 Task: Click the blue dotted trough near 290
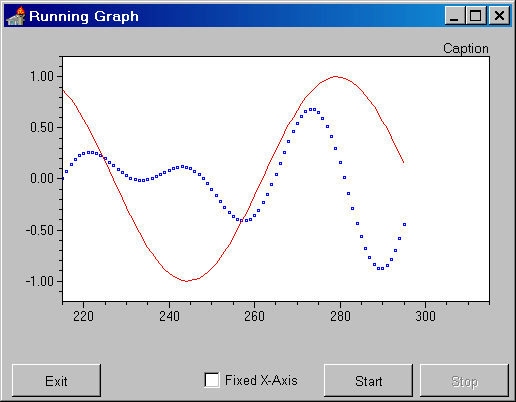click(380, 268)
